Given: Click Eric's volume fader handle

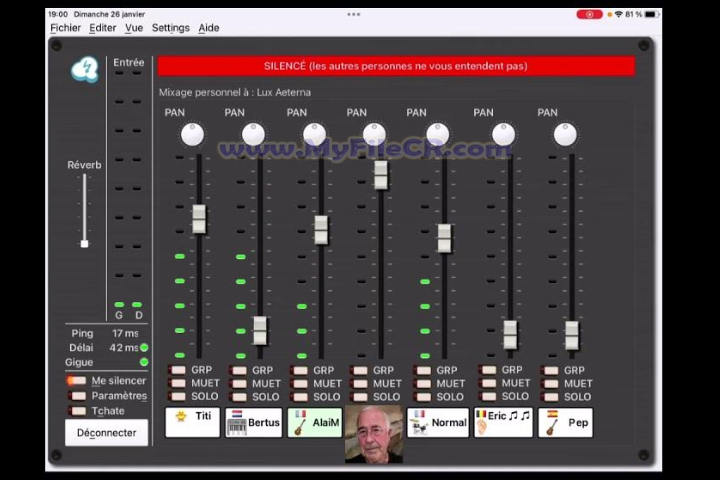Looking at the screenshot, I should pyautogui.click(x=510, y=335).
